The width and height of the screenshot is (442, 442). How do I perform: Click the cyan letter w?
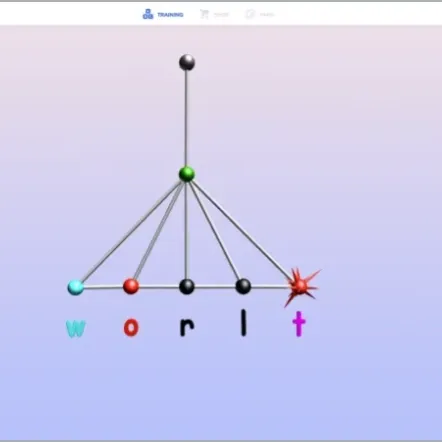point(76,328)
